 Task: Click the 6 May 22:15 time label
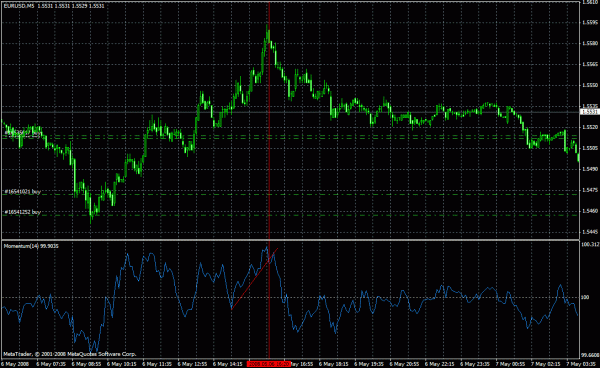tap(440, 364)
